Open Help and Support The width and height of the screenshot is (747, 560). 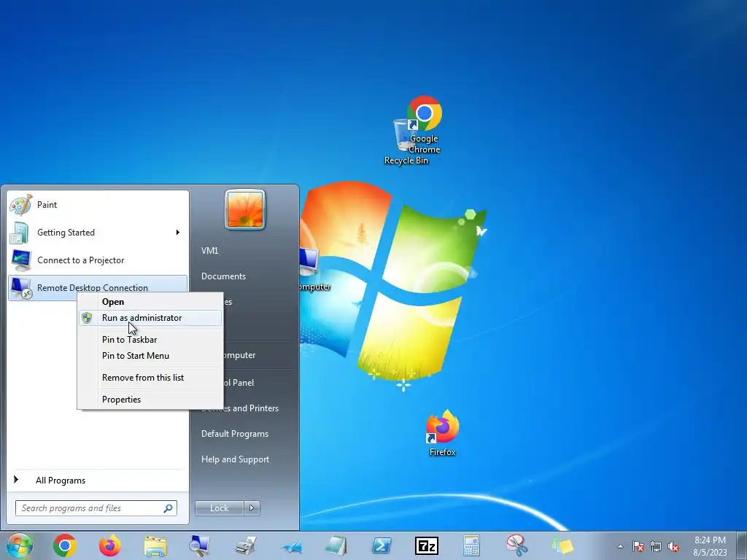236,459
